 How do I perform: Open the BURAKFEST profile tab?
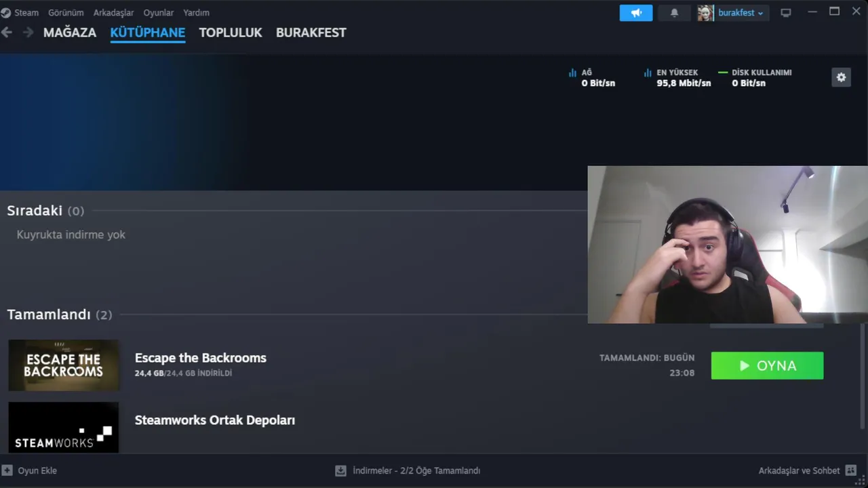coord(311,33)
